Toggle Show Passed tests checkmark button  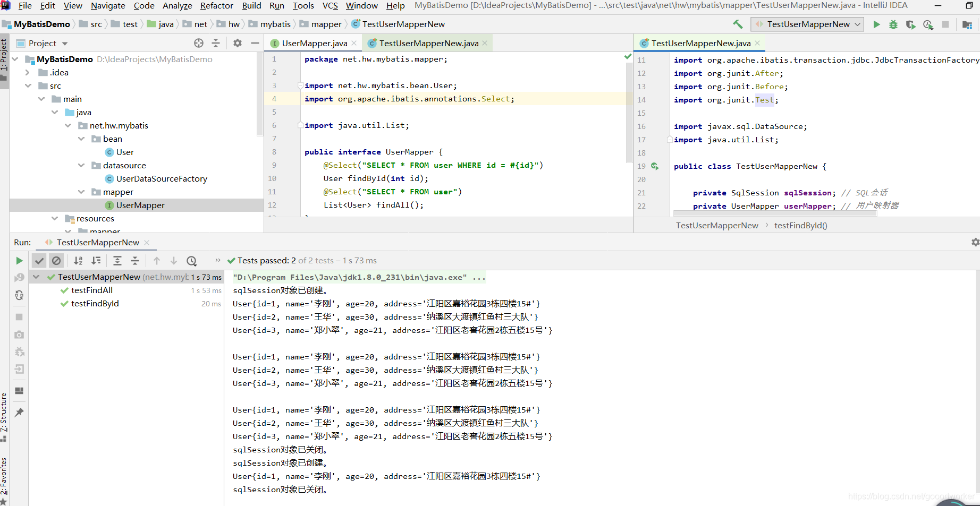39,261
